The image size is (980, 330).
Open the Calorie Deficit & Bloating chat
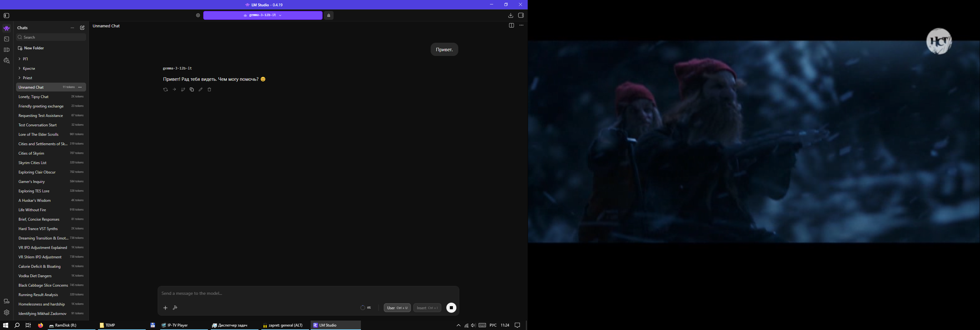51,267
